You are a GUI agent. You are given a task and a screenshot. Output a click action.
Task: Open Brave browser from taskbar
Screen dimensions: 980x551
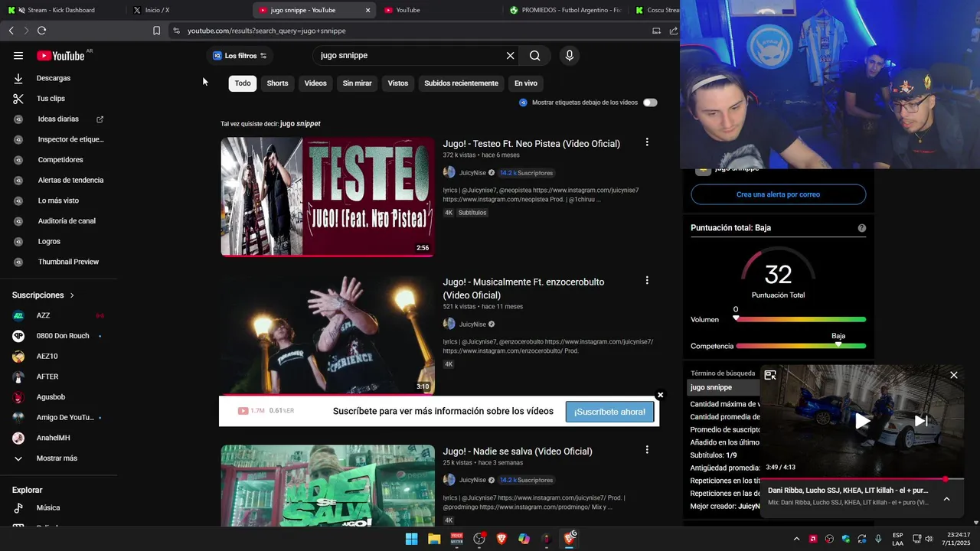[501, 539]
